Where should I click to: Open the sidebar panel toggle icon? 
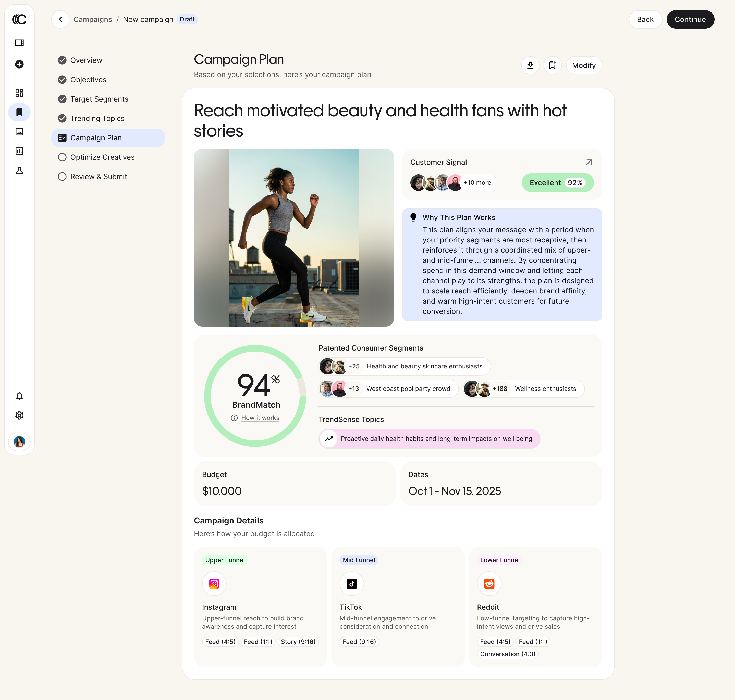pyautogui.click(x=19, y=43)
